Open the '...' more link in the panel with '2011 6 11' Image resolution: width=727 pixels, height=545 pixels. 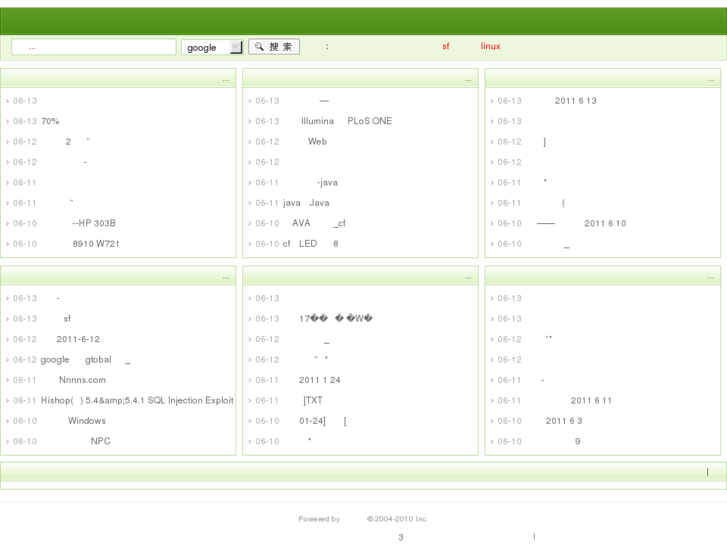point(711,278)
